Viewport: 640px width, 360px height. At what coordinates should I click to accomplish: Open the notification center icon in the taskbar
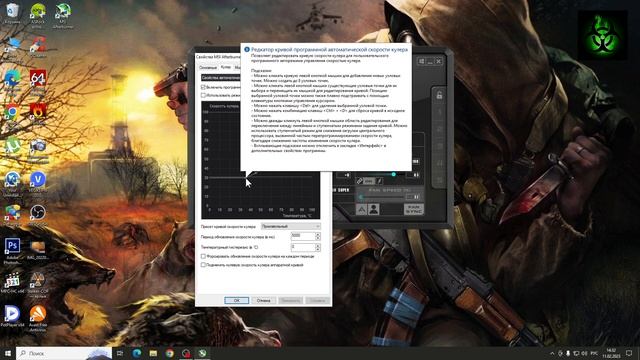(629, 353)
